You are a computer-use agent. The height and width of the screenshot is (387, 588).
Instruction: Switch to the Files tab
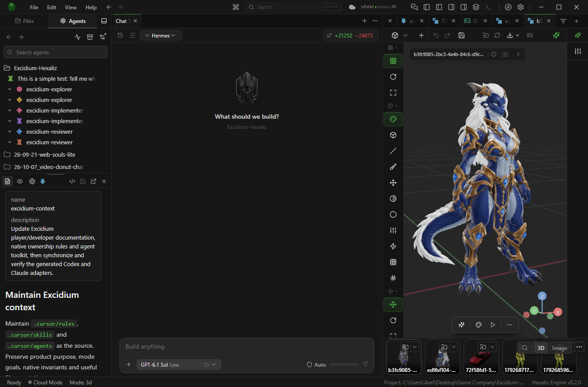point(24,21)
